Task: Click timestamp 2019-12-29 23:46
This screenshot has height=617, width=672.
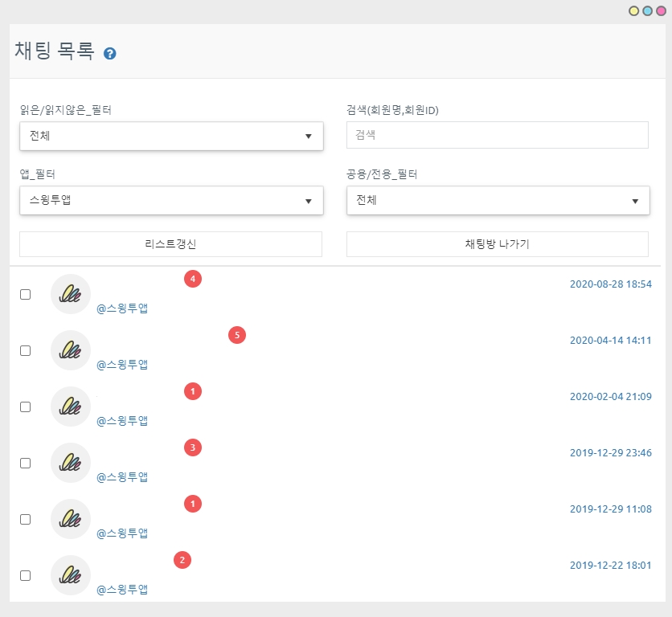Action: [611, 453]
